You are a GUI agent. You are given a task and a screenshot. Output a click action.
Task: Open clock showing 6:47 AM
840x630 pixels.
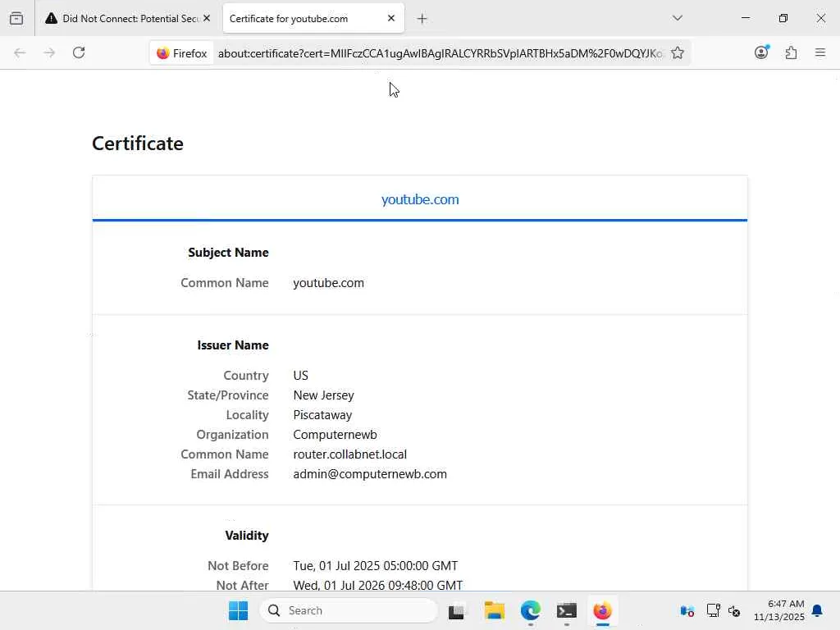point(779,610)
